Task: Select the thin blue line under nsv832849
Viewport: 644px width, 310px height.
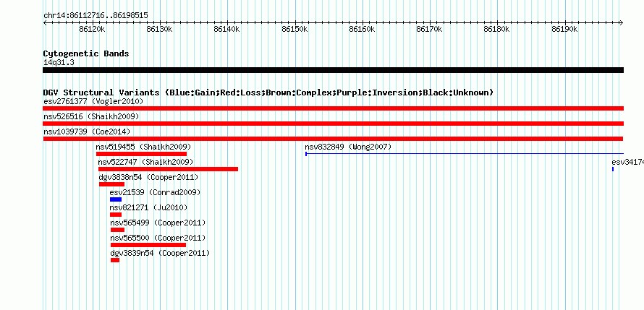Action: [465, 154]
